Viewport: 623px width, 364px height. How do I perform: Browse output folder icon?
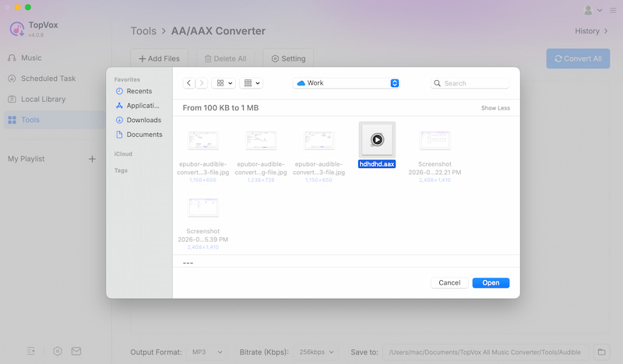click(x=601, y=352)
